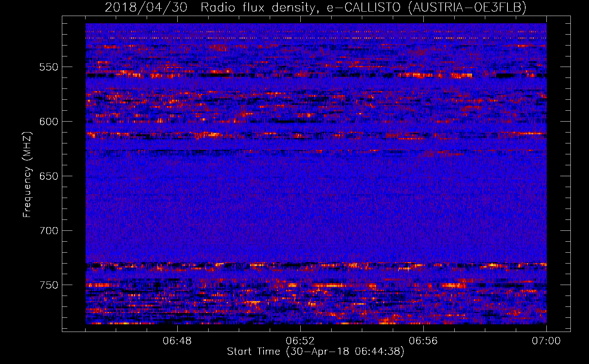Click the 06:52 time tick label
589x364 pixels.
coord(300,341)
